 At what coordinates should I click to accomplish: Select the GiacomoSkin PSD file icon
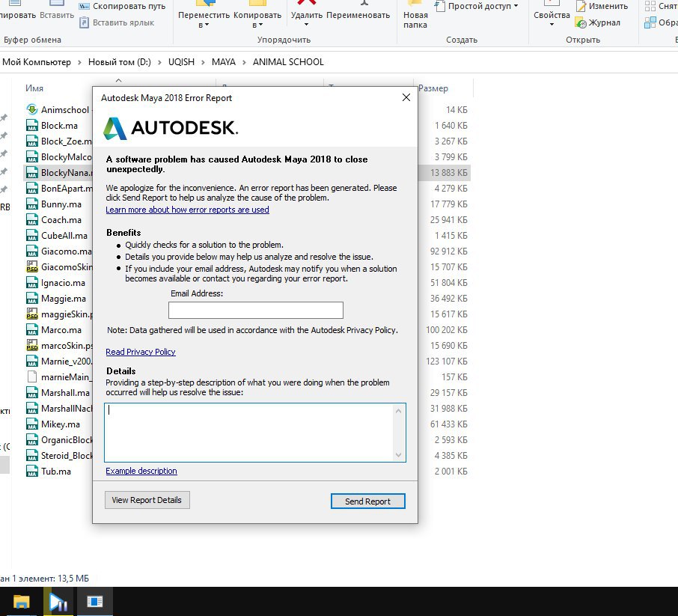pos(32,267)
